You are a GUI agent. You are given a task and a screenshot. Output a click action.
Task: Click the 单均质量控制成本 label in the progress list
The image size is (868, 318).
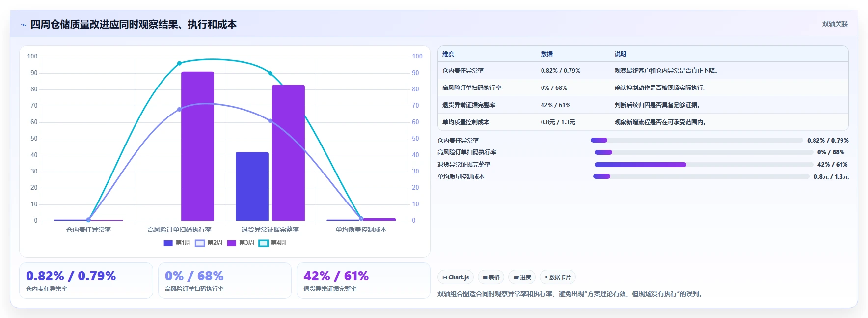pyautogui.click(x=461, y=177)
